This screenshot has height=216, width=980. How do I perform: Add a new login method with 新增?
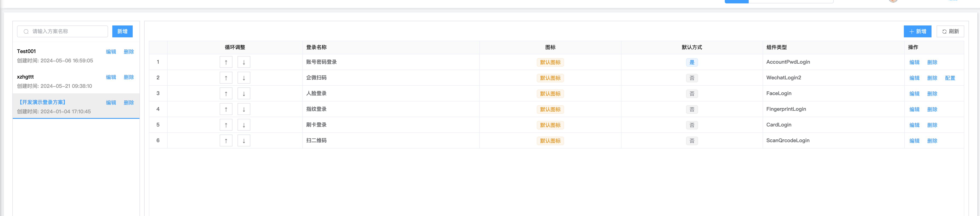pyautogui.click(x=917, y=31)
